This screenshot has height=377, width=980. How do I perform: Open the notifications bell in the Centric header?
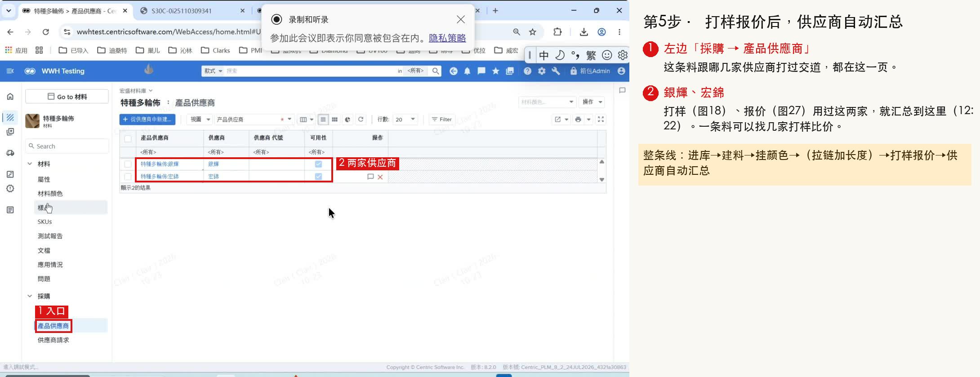pos(467,71)
